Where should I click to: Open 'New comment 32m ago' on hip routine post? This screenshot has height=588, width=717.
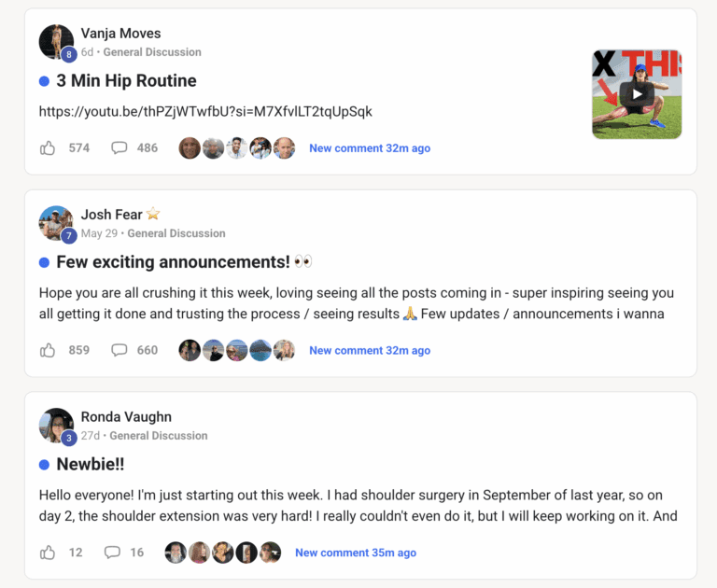click(370, 148)
